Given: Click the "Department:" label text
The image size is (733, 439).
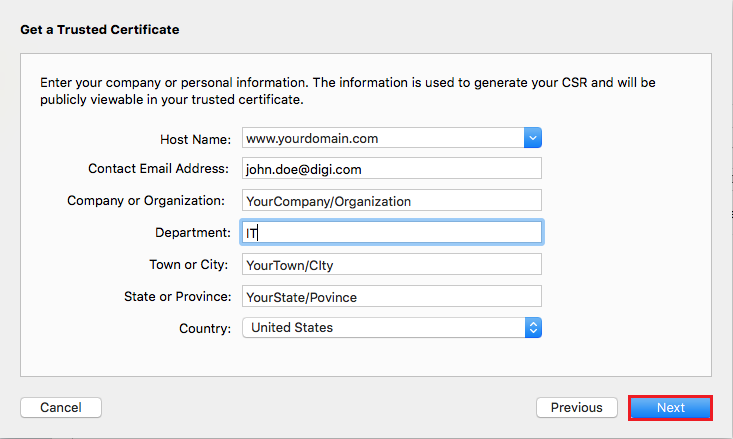Looking at the screenshot, I should point(192,232).
